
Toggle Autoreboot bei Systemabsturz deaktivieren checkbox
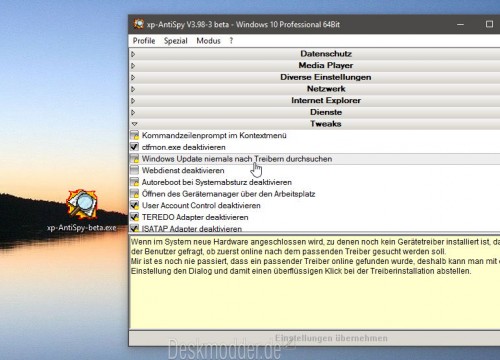tap(134, 182)
